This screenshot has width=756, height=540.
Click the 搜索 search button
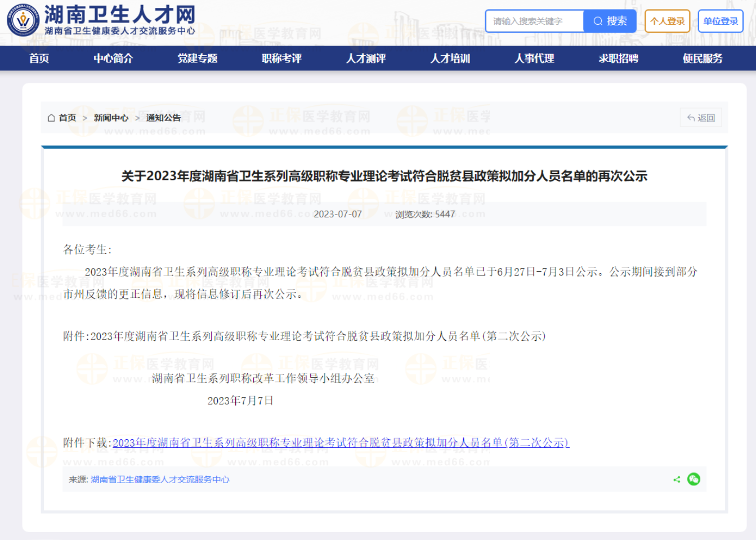(610, 21)
